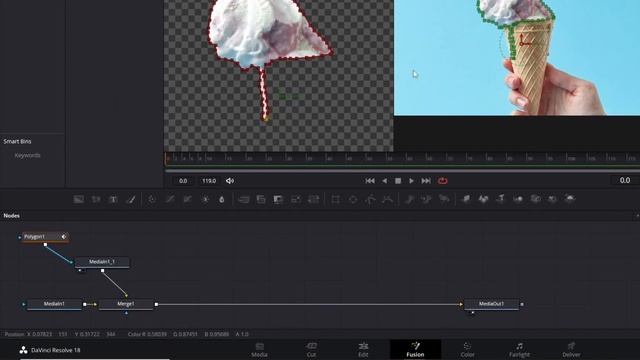Play forward

(411, 181)
